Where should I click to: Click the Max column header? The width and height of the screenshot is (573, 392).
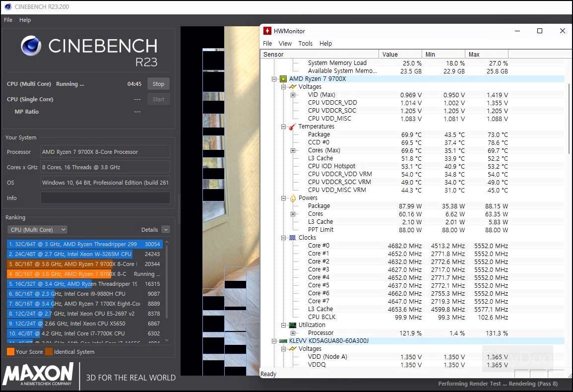point(486,54)
